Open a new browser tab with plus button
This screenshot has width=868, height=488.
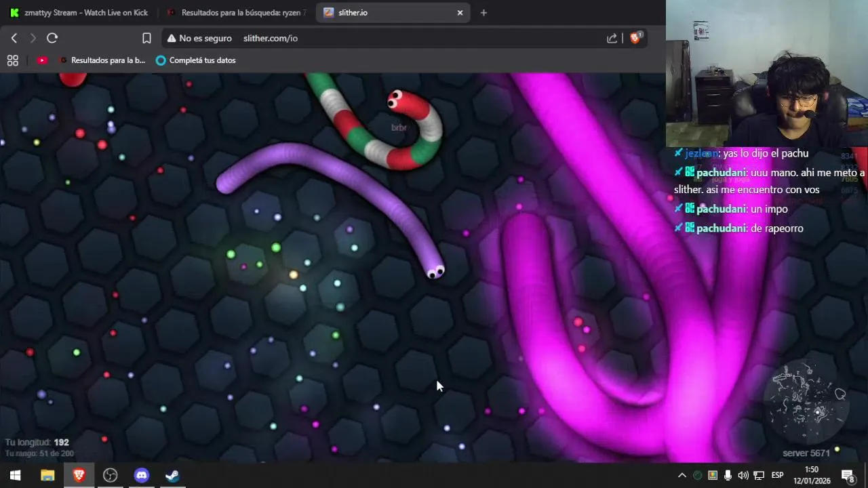[x=484, y=12]
